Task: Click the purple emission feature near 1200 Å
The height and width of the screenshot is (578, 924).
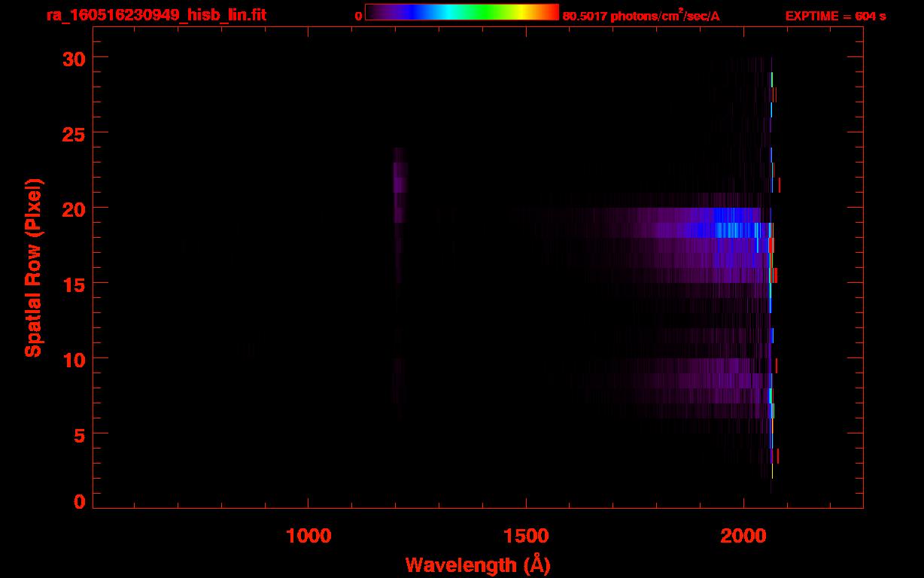Action: click(400, 184)
